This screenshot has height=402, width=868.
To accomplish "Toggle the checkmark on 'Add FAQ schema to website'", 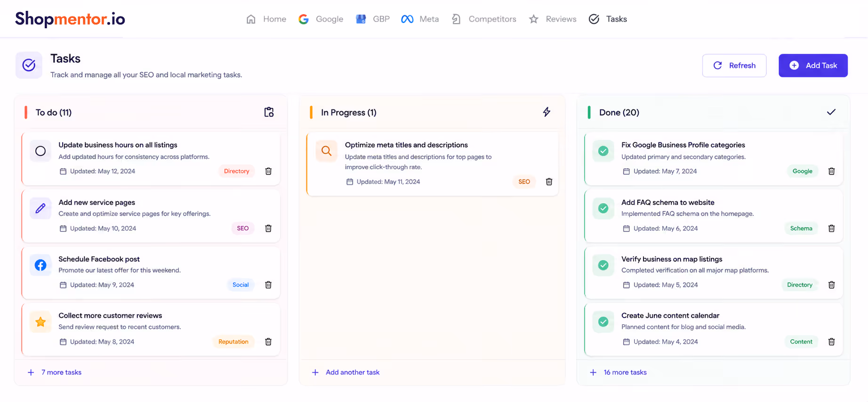I will 603,208.
